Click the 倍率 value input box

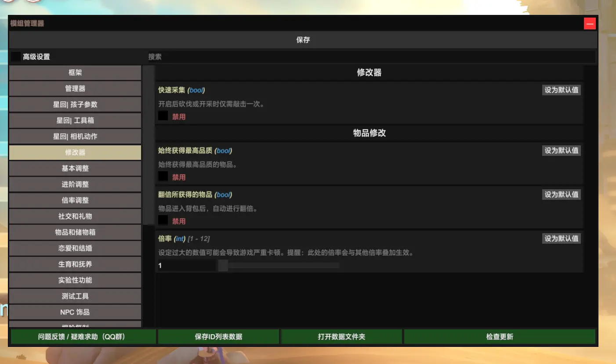tap(186, 266)
